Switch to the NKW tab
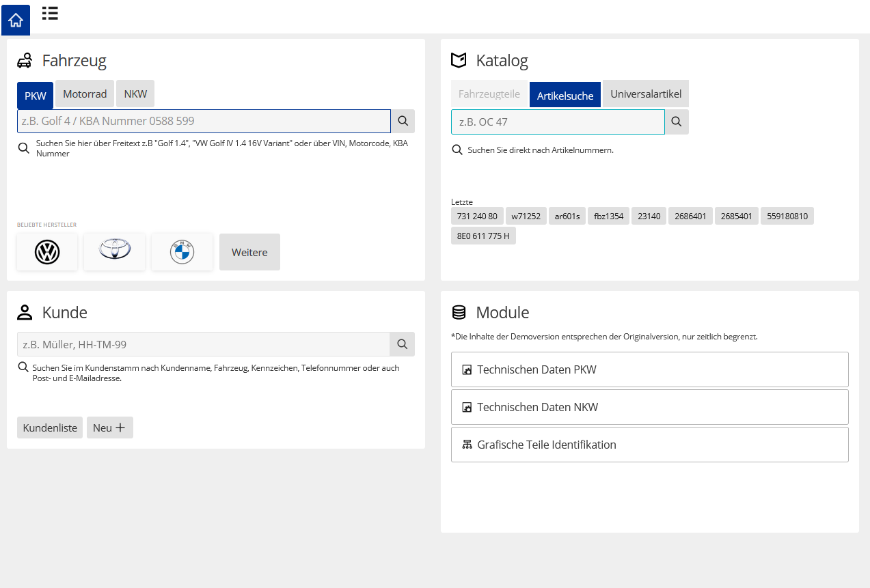The image size is (870, 588). pos(135,94)
